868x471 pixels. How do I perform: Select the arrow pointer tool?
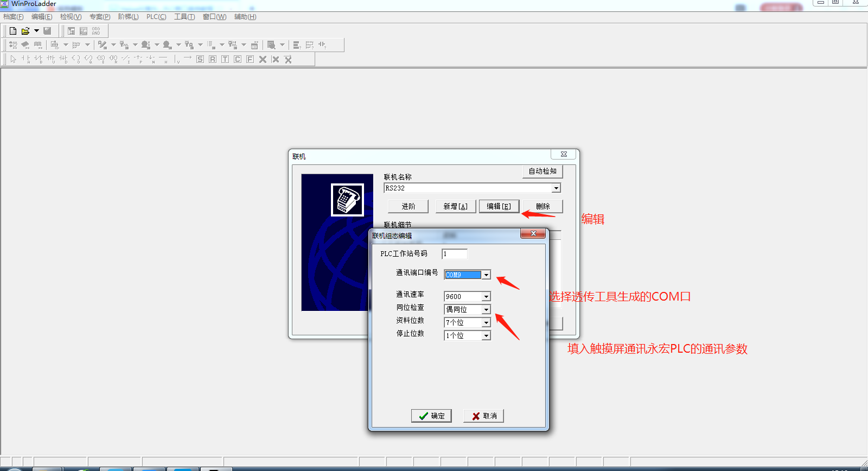point(14,59)
